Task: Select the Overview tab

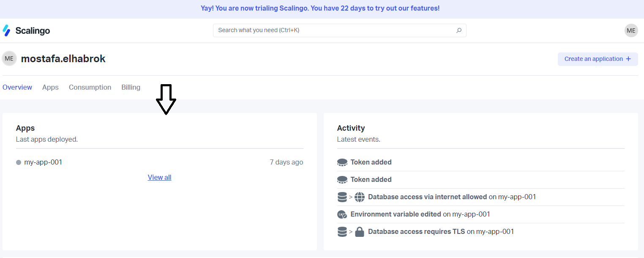Action: click(x=17, y=87)
